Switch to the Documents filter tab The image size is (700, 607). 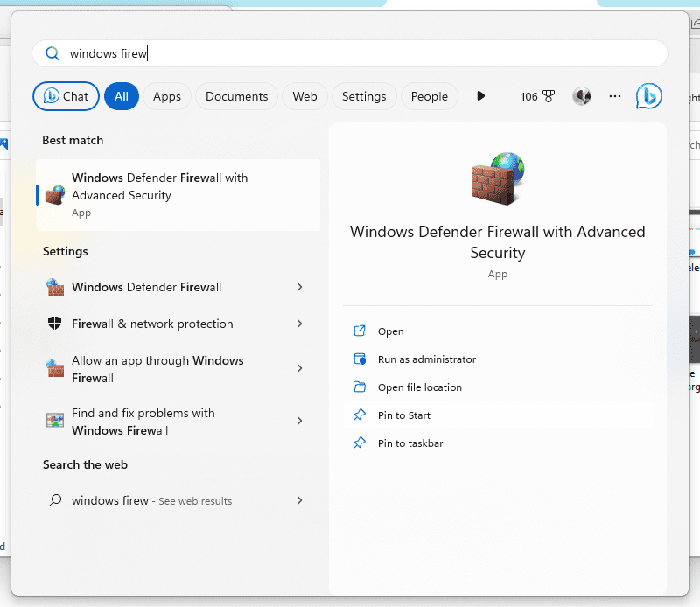click(236, 96)
